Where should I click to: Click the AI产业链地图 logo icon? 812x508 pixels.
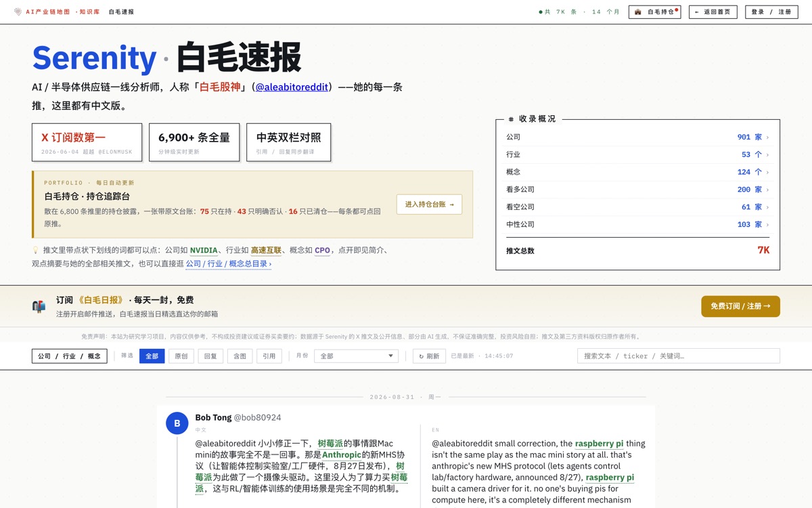(18, 12)
